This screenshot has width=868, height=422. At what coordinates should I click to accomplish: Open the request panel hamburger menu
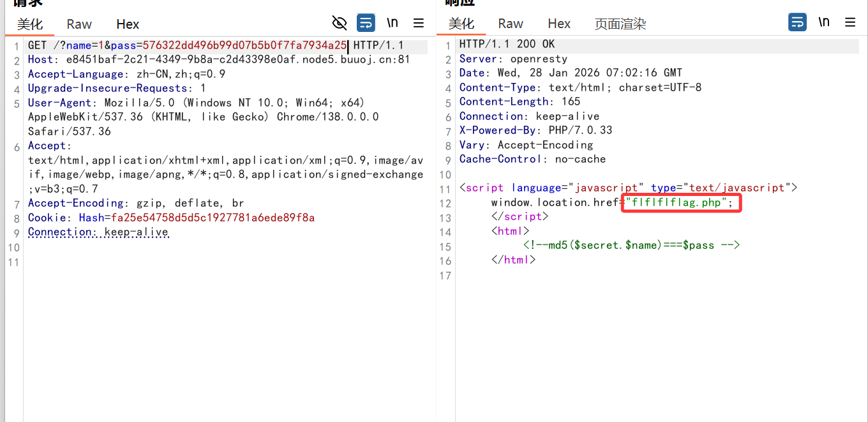(419, 23)
